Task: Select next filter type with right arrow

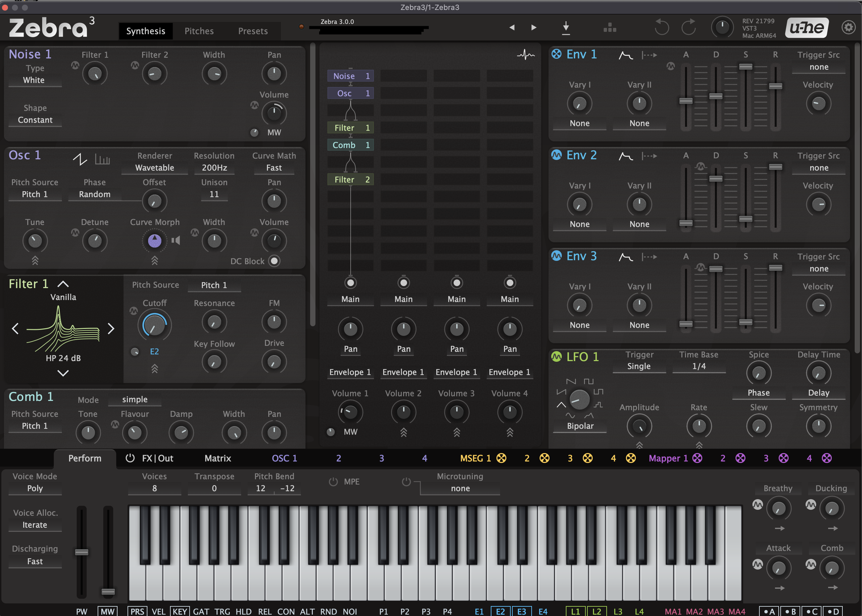Action: (x=111, y=329)
